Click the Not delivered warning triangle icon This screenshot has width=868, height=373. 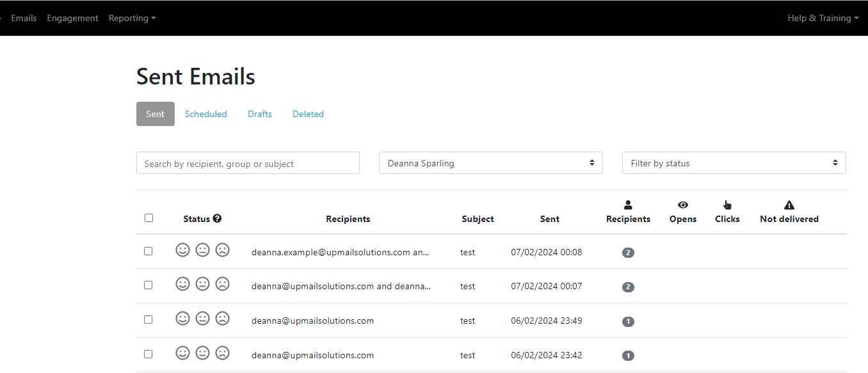point(789,205)
